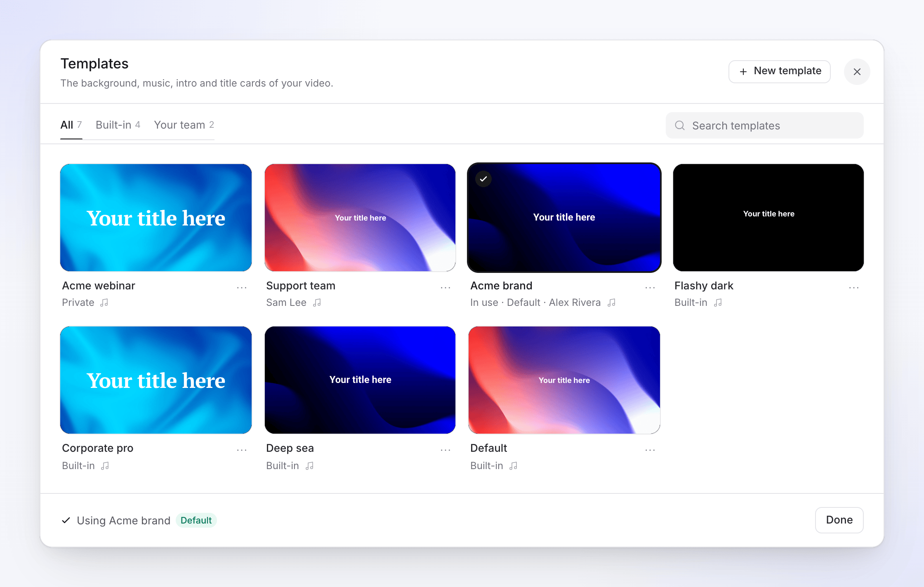Image resolution: width=924 pixels, height=587 pixels.
Task: Click the music note icon under Deep sea
Action: [309, 466]
